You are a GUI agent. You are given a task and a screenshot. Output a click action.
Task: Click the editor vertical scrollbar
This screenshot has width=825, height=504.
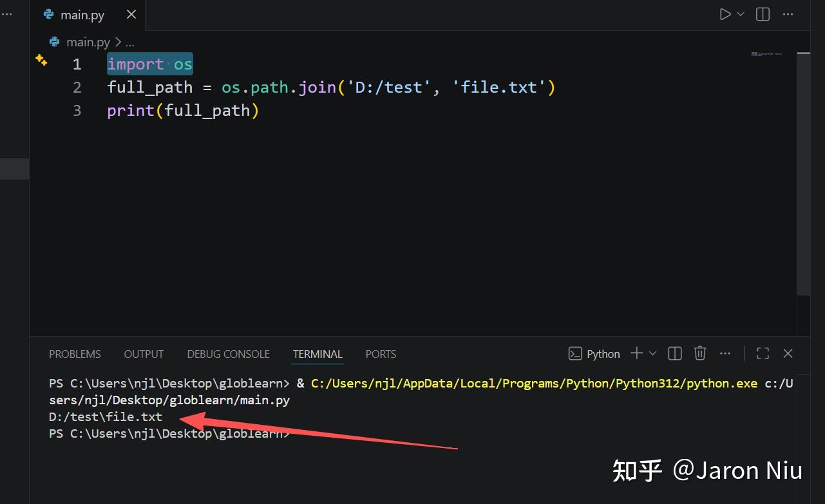pos(803,174)
